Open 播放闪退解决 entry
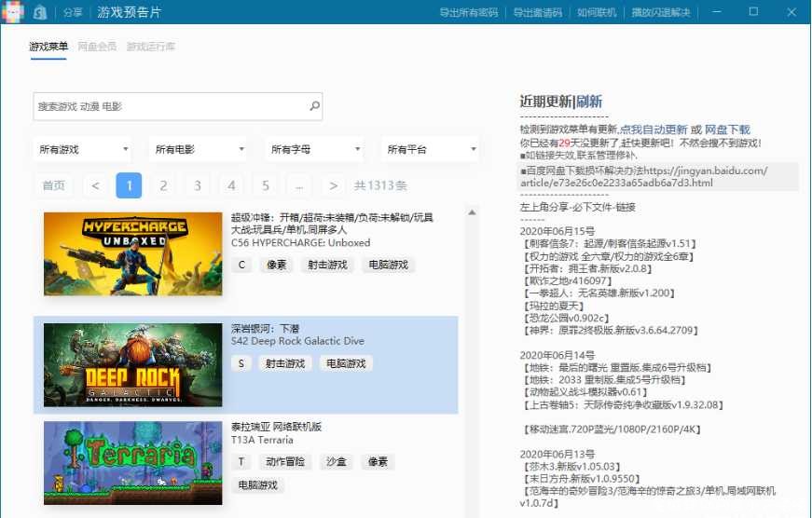Image resolution: width=812 pixels, height=518 pixels. tap(661, 12)
